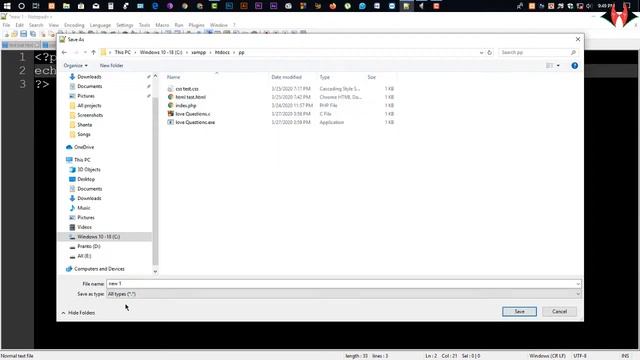Screen dimensions: 640x360
Task: Select the html test.html Chrome file icon
Action: tap(171, 97)
